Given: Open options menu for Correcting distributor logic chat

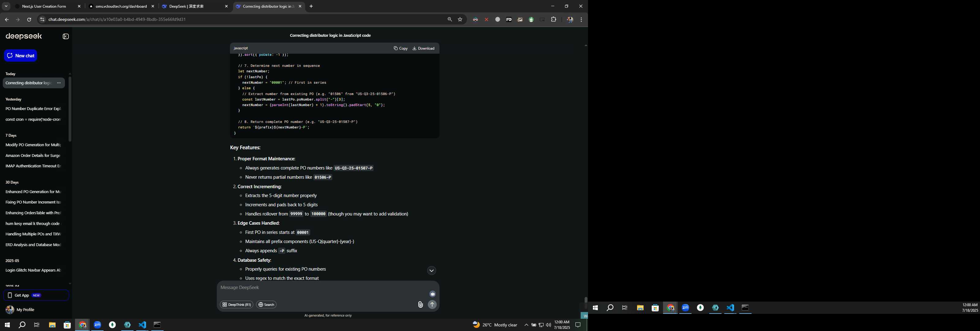Looking at the screenshot, I should click(x=58, y=83).
